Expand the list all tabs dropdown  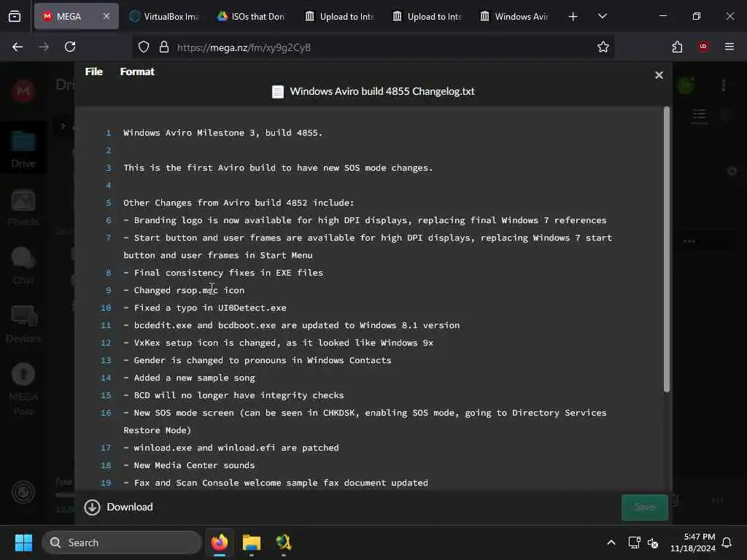point(602,16)
